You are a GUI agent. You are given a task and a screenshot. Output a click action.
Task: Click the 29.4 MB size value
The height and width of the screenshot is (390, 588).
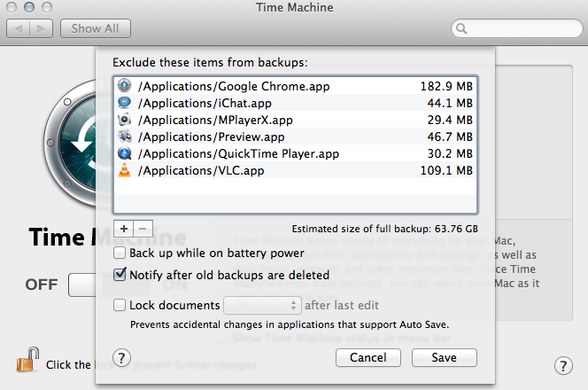click(x=450, y=120)
